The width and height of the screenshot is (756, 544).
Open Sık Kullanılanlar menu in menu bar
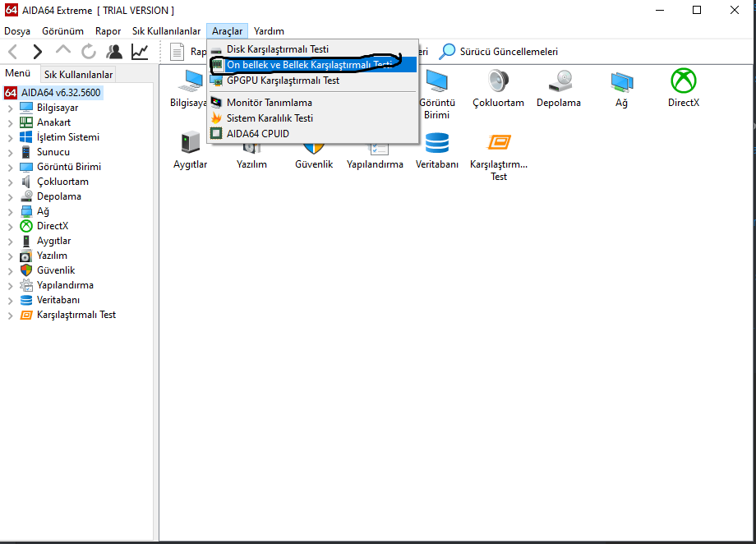point(166,31)
